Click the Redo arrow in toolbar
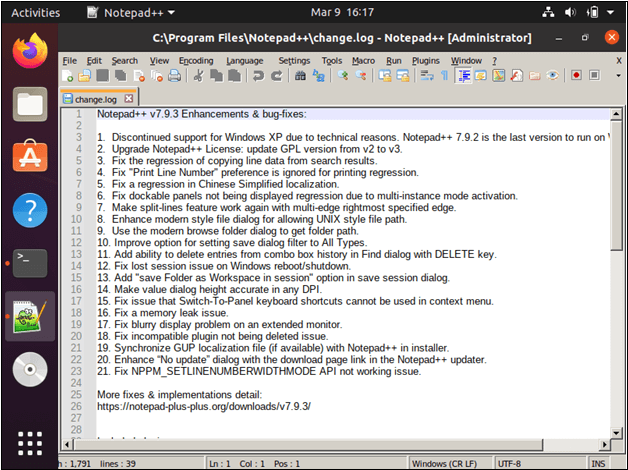The image size is (628, 470). (277, 76)
